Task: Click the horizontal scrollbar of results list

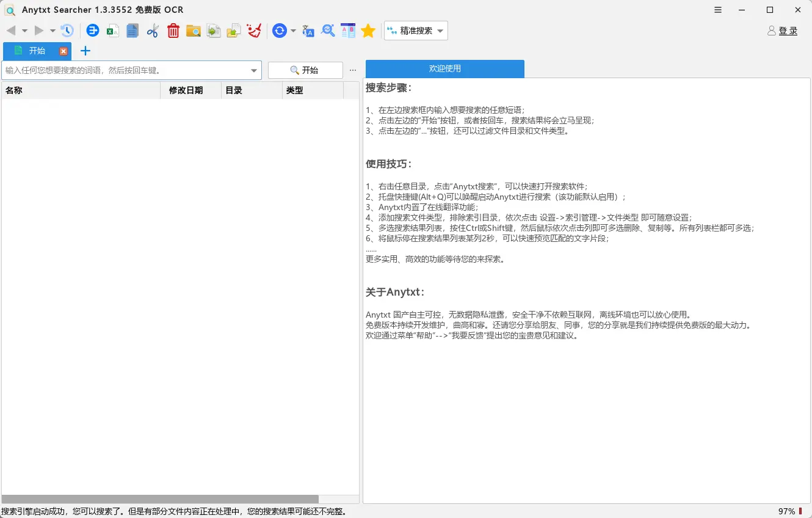Action: point(160,499)
